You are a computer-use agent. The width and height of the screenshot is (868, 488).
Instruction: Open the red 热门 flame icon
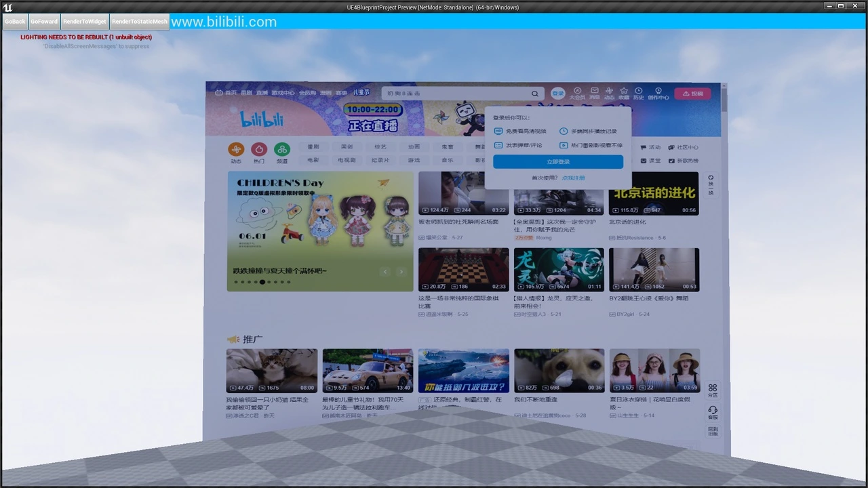tap(259, 150)
